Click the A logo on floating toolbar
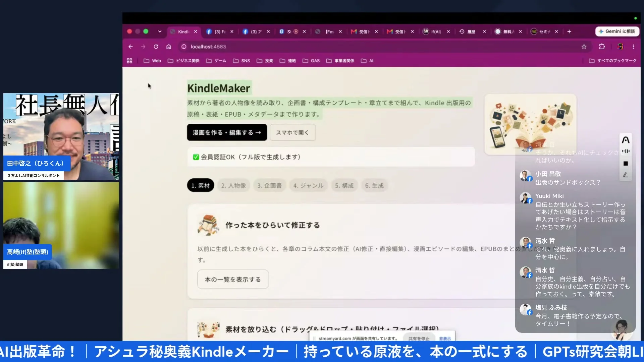The width and height of the screenshot is (644, 362). pos(626,140)
